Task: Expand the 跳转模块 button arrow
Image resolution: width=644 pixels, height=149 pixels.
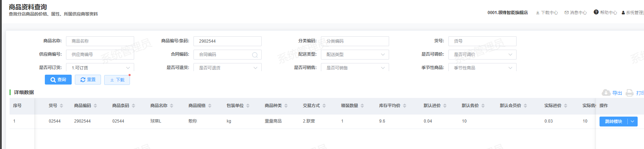Action: point(632,122)
